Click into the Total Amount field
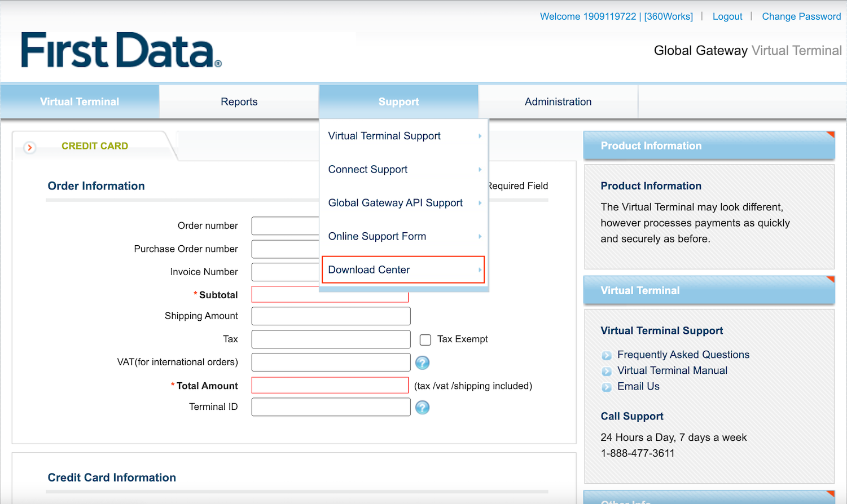 pyautogui.click(x=330, y=385)
